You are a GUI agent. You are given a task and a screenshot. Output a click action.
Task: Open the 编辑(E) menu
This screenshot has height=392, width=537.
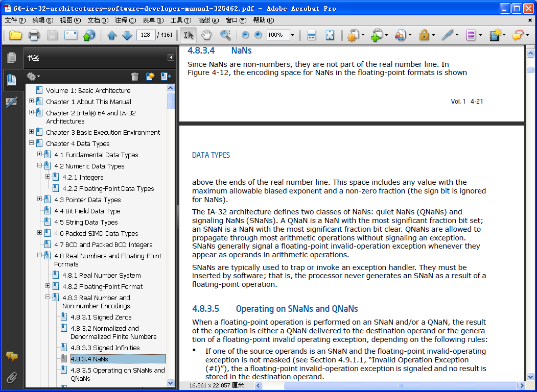coord(43,20)
